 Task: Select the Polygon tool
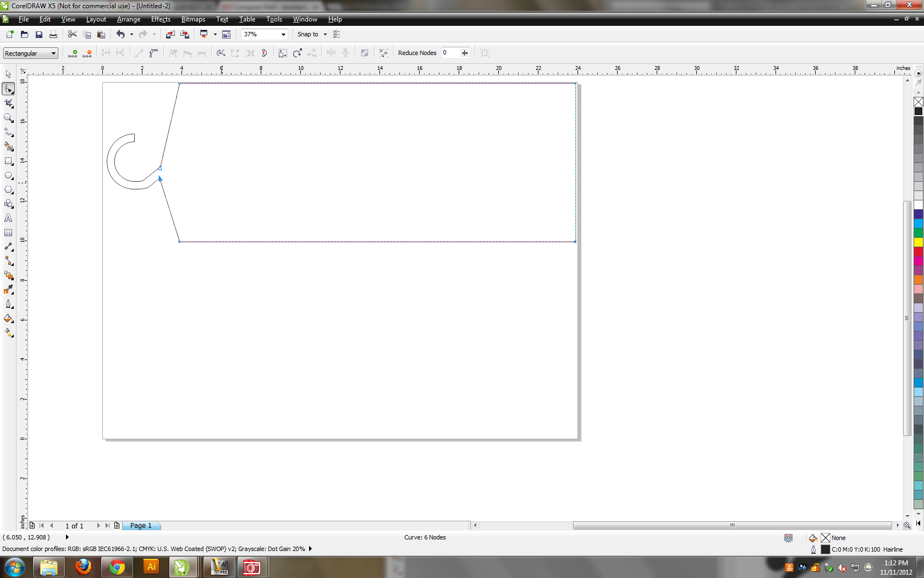(8, 189)
